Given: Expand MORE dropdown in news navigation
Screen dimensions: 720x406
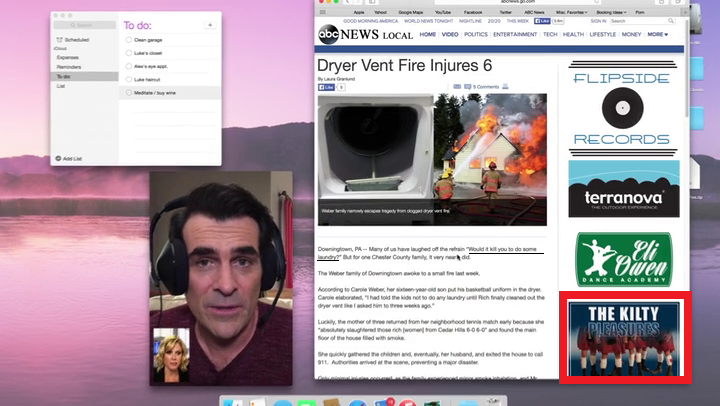Looking at the screenshot, I should [658, 34].
